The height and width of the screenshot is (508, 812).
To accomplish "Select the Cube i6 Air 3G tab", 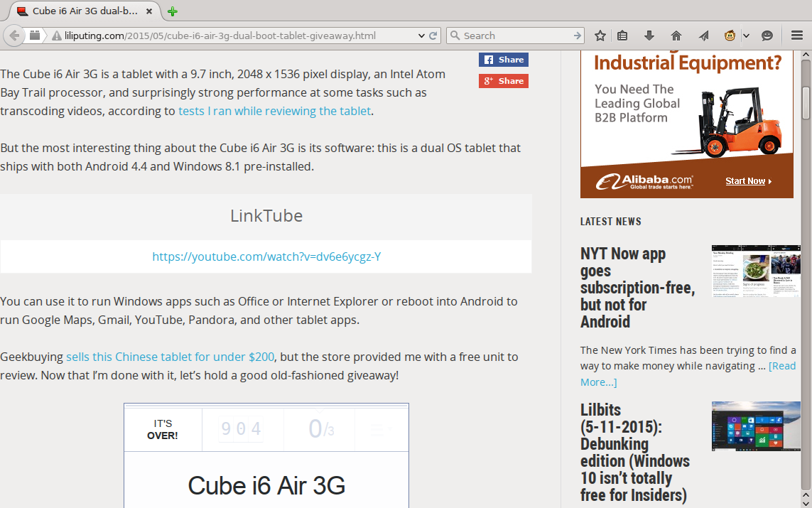I will (85, 11).
